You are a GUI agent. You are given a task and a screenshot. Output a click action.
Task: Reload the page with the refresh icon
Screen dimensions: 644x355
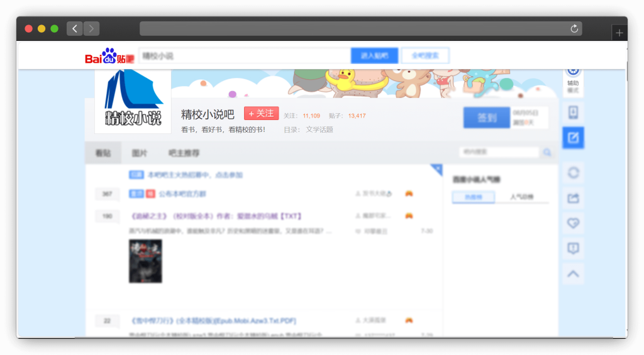(574, 29)
